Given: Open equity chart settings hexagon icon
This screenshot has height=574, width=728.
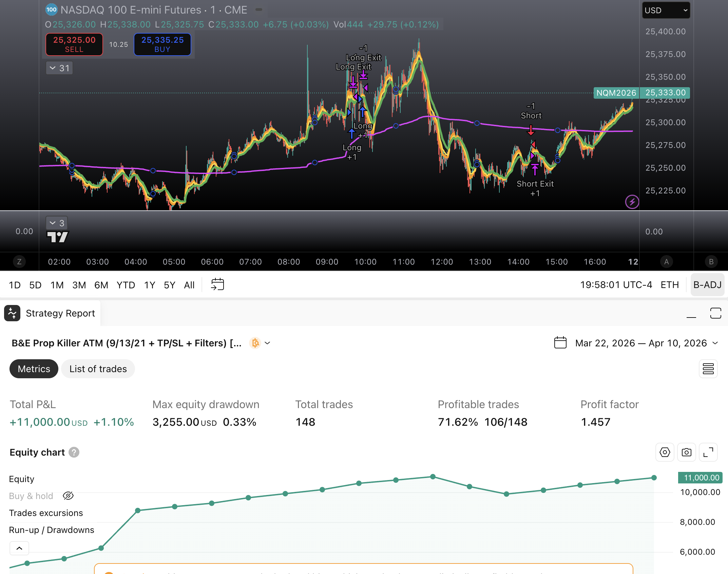Looking at the screenshot, I should [x=665, y=452].
